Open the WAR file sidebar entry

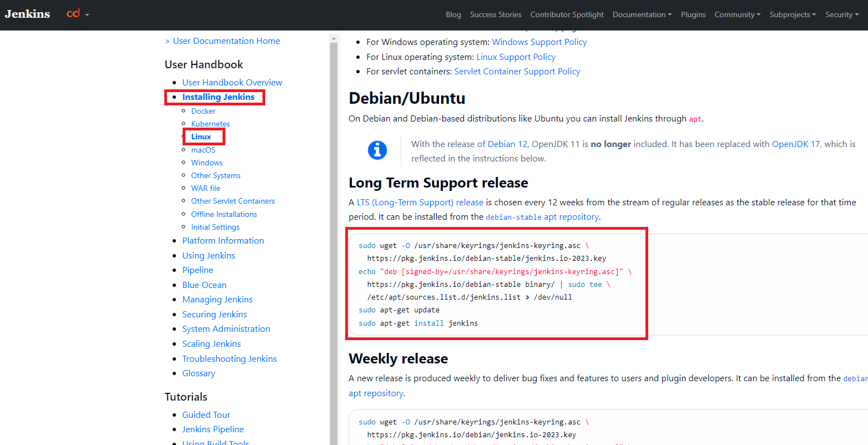pyautogui.click(x=205, y=188)
